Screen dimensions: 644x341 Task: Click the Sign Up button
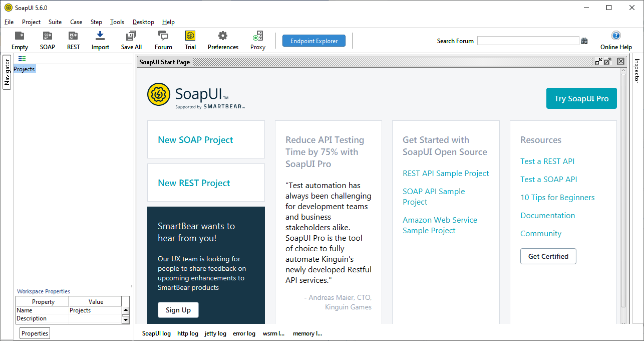(x=178, y=310)
